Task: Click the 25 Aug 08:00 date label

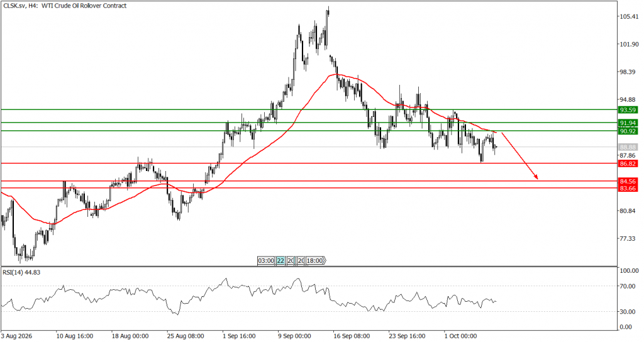Action: coord(186,336)
